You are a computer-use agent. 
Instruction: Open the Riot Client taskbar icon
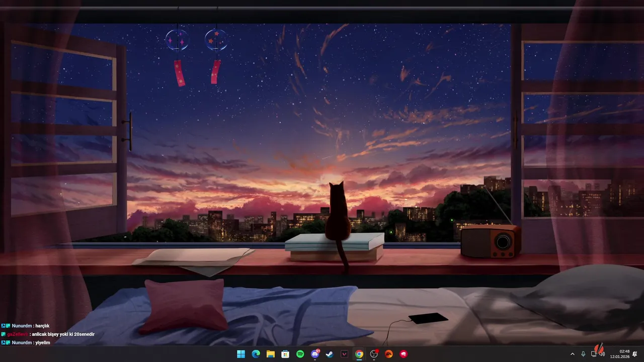point(404,354)
